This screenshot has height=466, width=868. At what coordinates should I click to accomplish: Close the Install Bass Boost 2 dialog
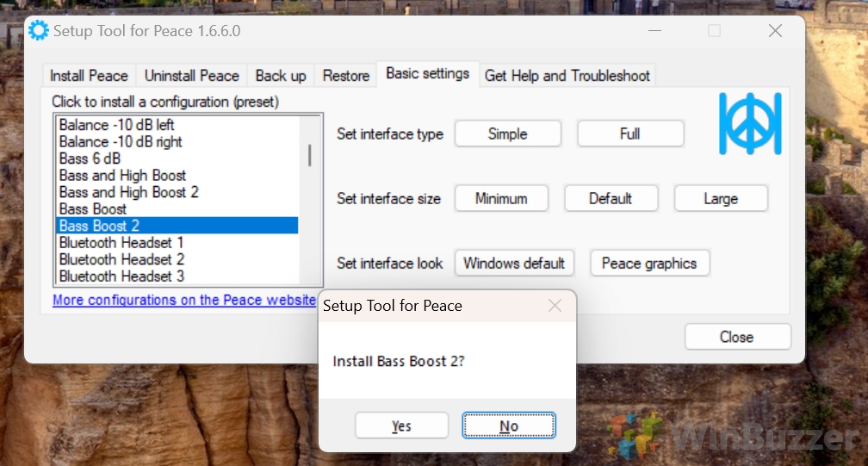[555, 306]
